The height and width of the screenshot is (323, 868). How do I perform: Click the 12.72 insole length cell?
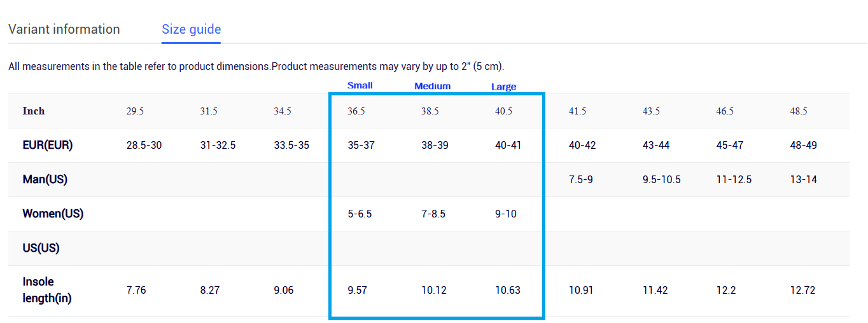803,290
